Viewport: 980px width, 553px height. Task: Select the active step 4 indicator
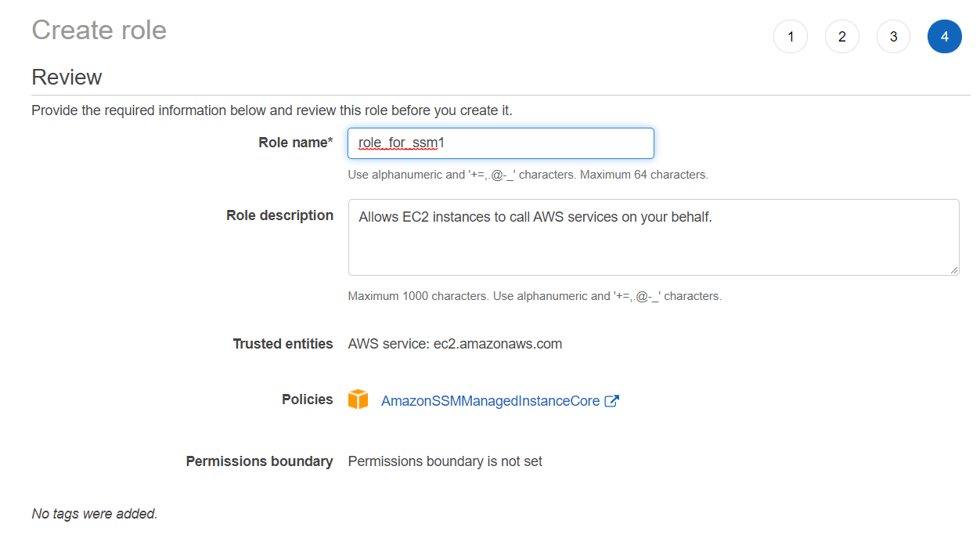point(944,37)
